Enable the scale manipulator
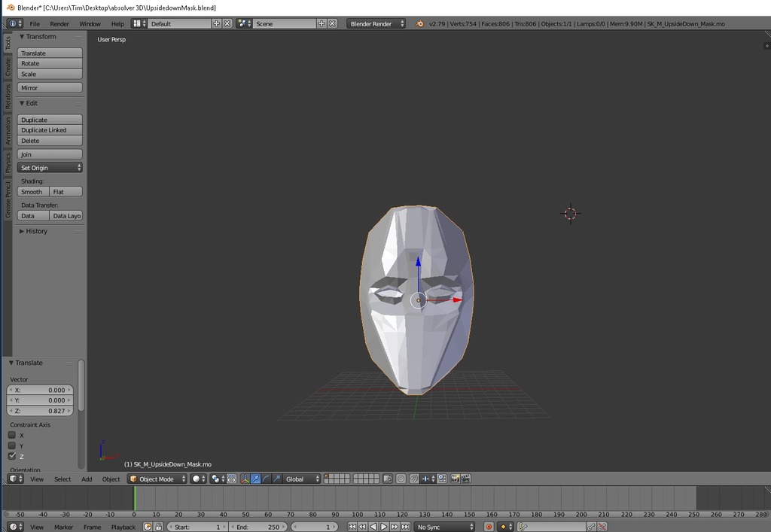 point(277,479)
